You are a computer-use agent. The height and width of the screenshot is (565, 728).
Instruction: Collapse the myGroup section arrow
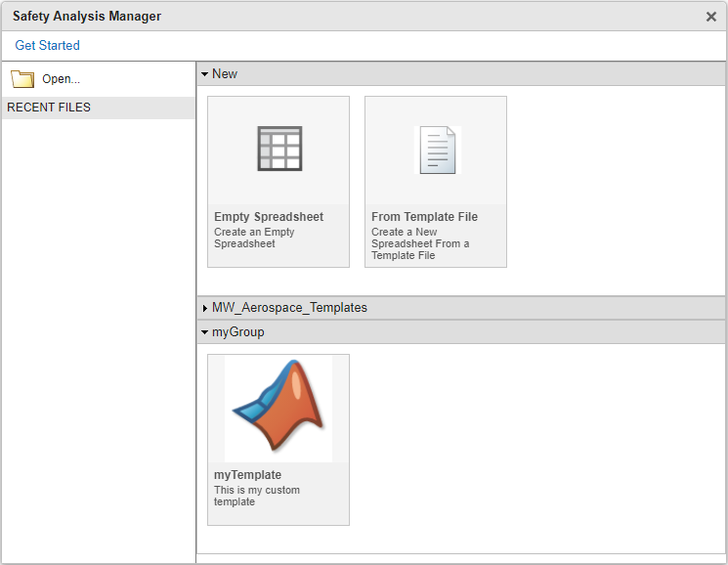205,332
